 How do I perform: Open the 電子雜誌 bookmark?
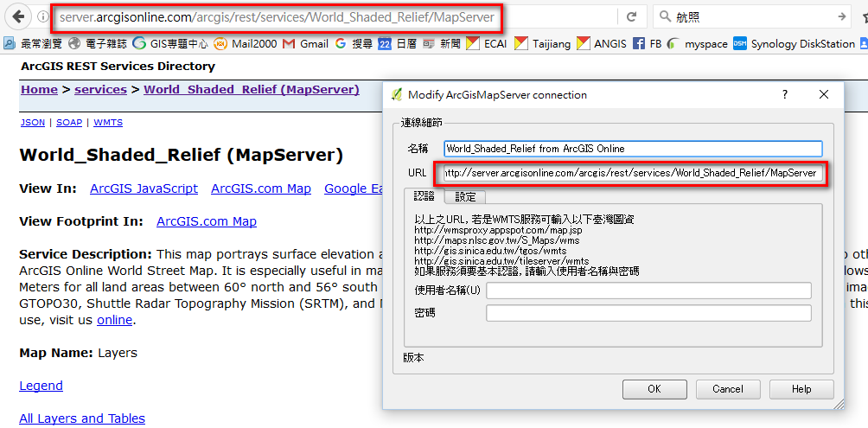[98, 43]
